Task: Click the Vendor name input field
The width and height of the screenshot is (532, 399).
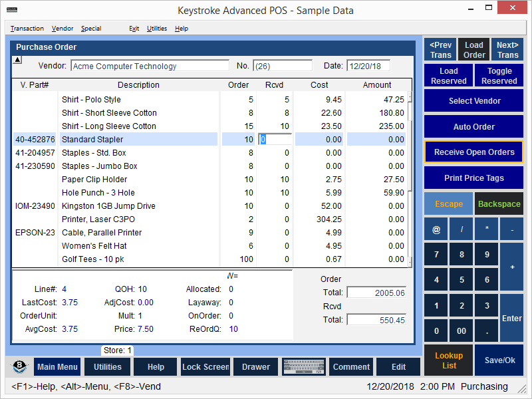Action: pyautogui.click(x=150, y=66)
